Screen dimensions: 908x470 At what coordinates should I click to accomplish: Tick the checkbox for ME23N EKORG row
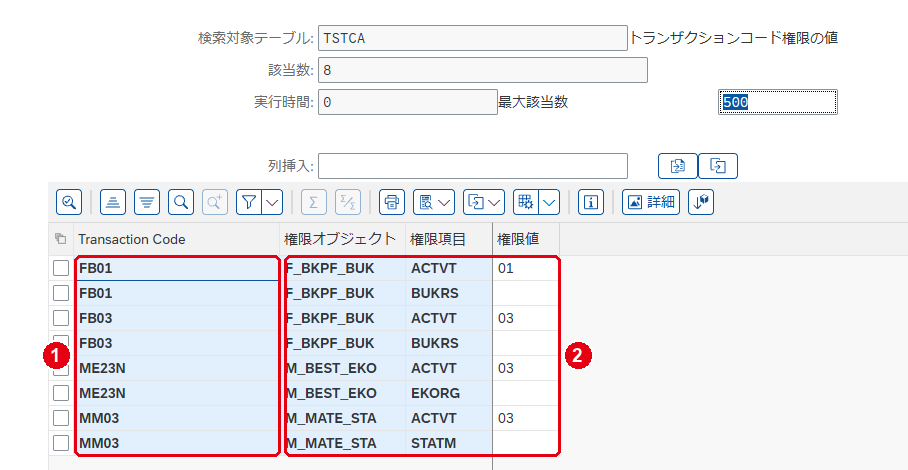61,393
